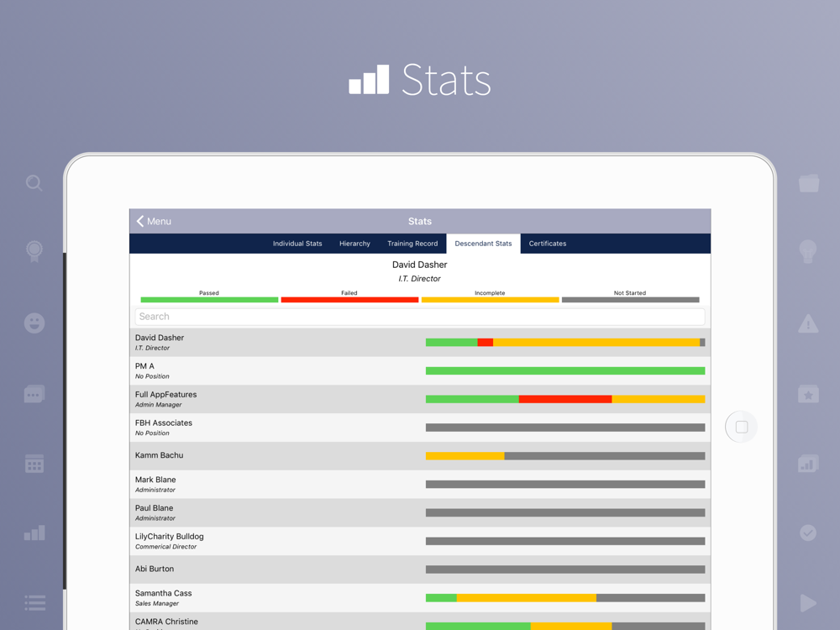Image resolution: width=840 pixels, height=630 pixels.
Task: Tap the tablet home button
Action: [x=742, y=427]
